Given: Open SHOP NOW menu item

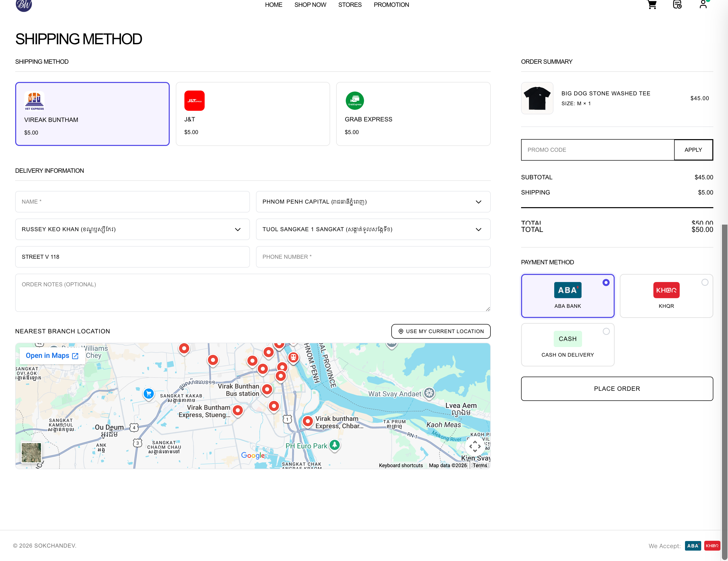Looking at the screenshot, I should pos(310,5).
